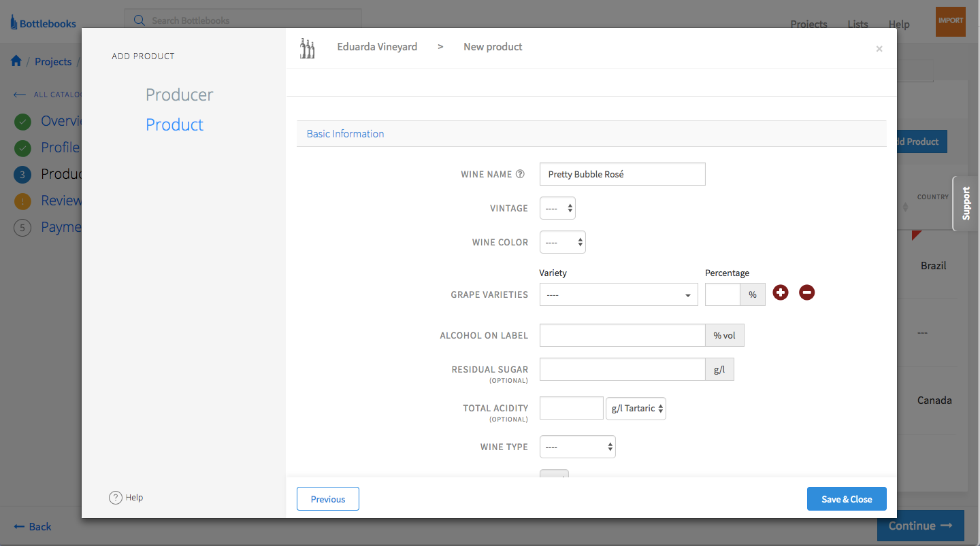Click the Add Product button behind dialog
The image size is (980, 546).
(x=921, y=141)
